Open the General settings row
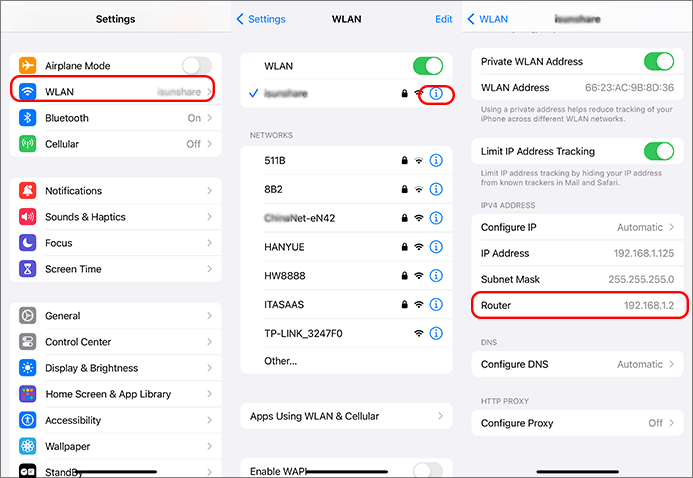 pos(115,315)
